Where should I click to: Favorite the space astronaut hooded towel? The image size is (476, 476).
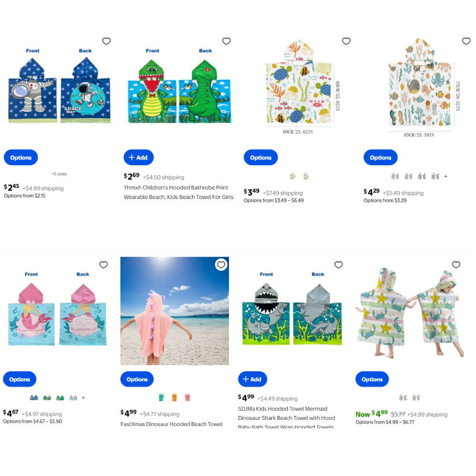106,41
